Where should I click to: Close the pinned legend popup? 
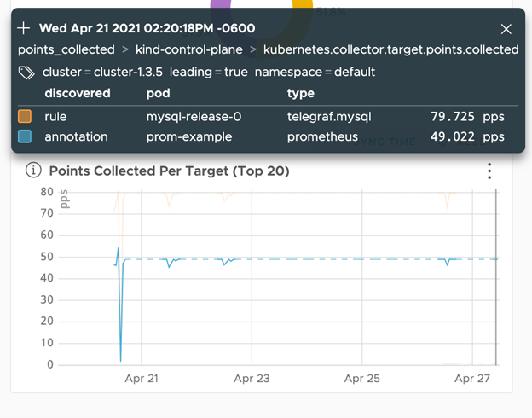(x=506, y=29)
